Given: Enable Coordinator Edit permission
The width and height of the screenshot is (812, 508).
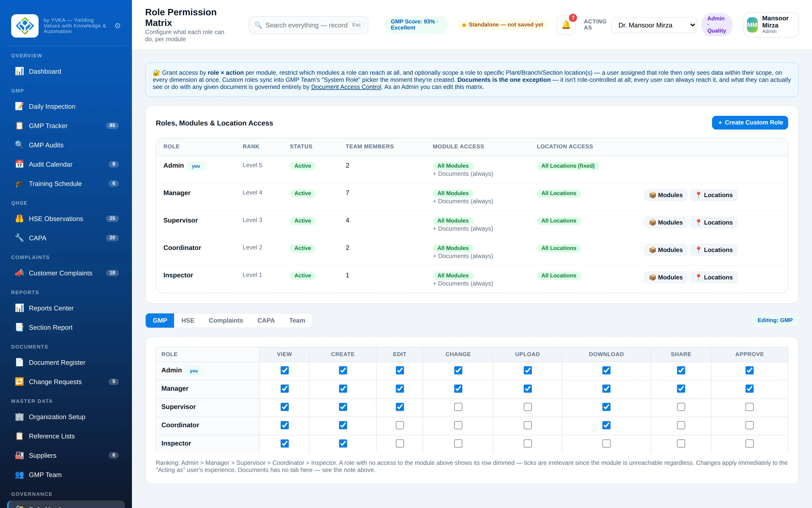Looking at the screenshot, I should (x=400, y=425).
